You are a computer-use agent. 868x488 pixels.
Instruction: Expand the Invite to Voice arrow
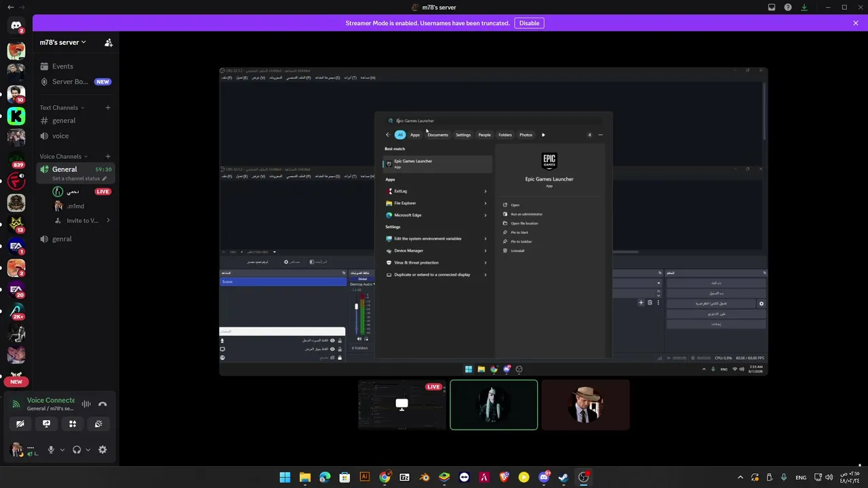pyautogui.click(x=108, y=221)
